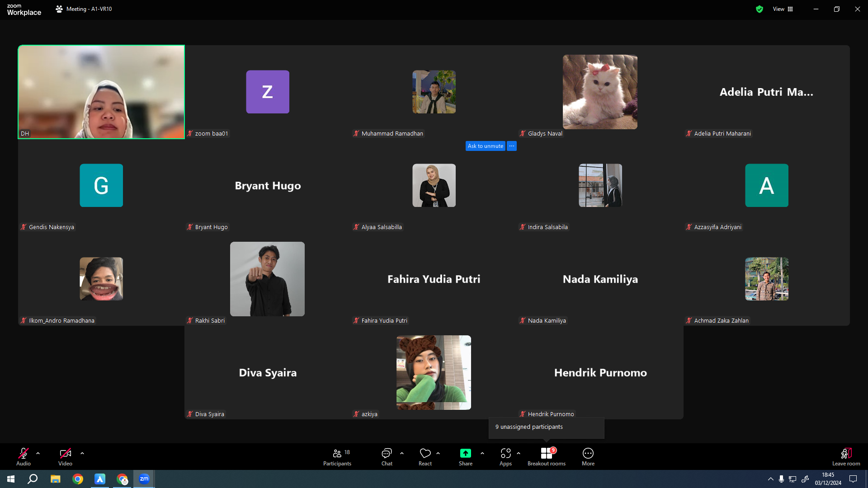Expand the Share options arrow
The height and width of the screenshot is (488, 868).
(482, 453)
